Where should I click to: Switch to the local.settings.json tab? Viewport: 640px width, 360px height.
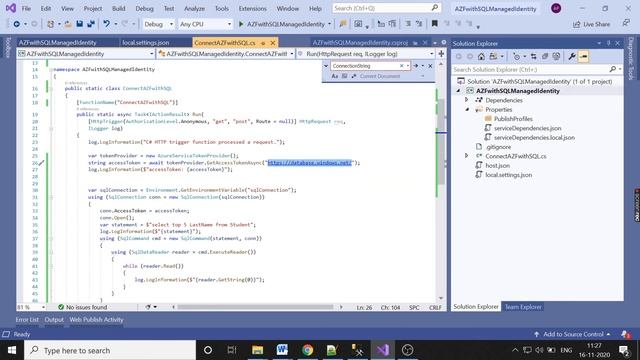[x=146, y=43]
